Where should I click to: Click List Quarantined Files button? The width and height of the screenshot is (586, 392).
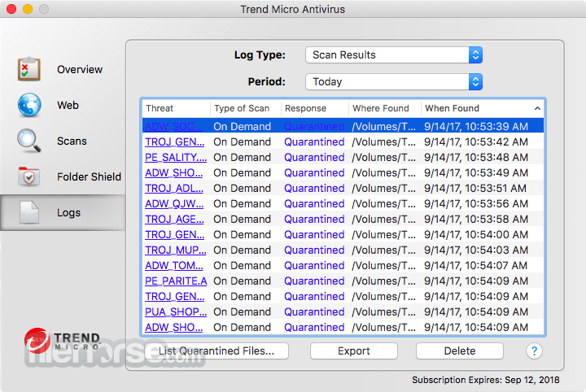click(x=216, y=351)
